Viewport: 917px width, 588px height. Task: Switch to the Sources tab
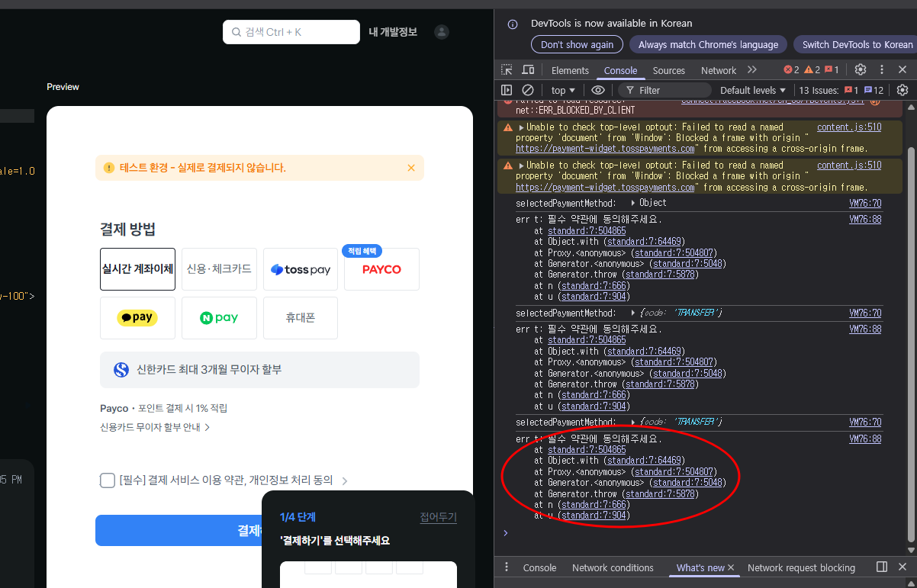pos(669,70)
